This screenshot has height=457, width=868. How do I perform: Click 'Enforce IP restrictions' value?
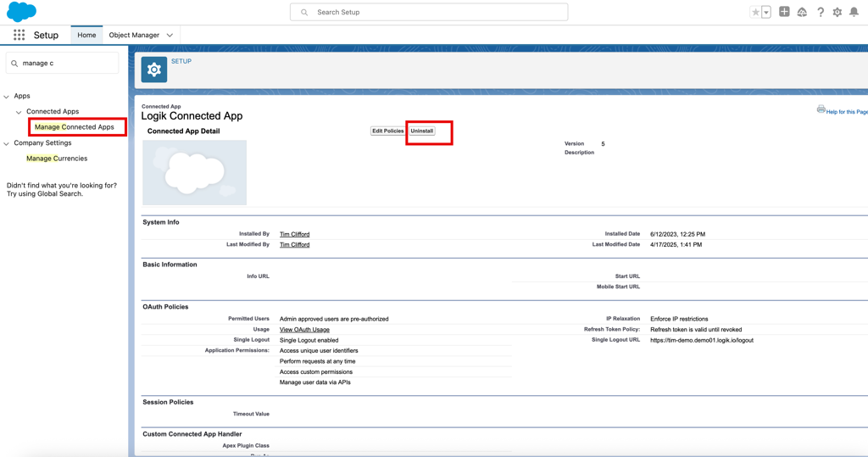coord(679,319)
